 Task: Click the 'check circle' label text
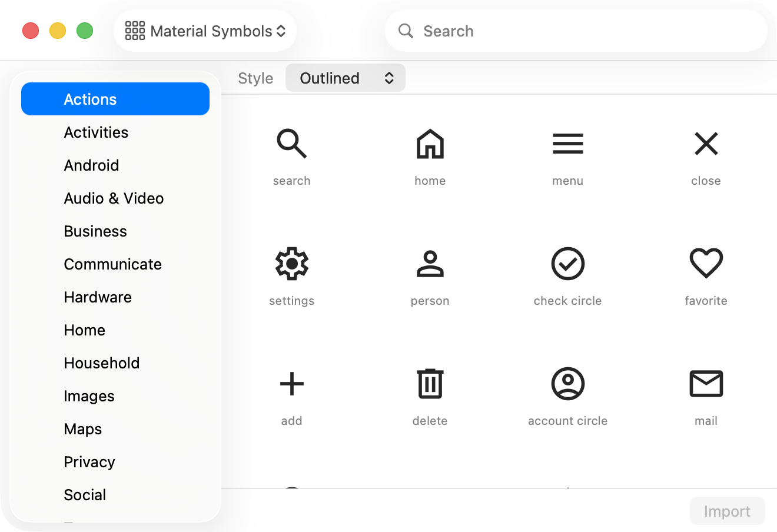click(x=568, y=301)
